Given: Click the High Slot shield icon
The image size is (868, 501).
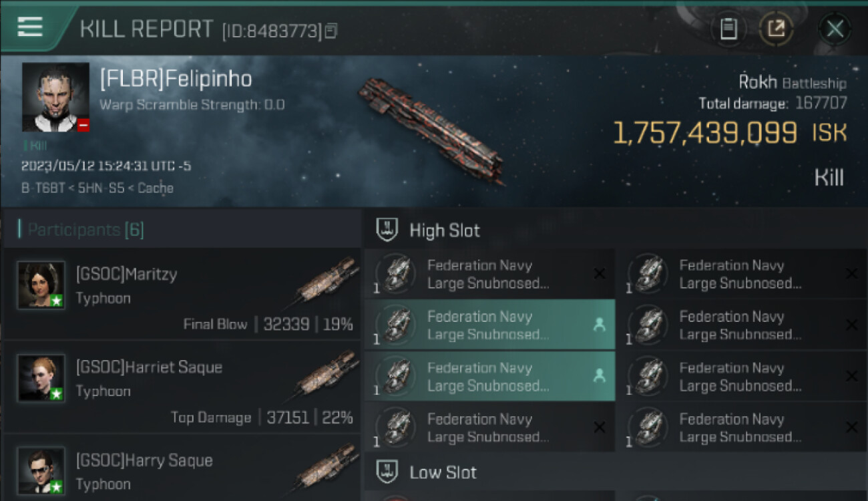Looking at the screenshot, I should (x=388, y=230).
